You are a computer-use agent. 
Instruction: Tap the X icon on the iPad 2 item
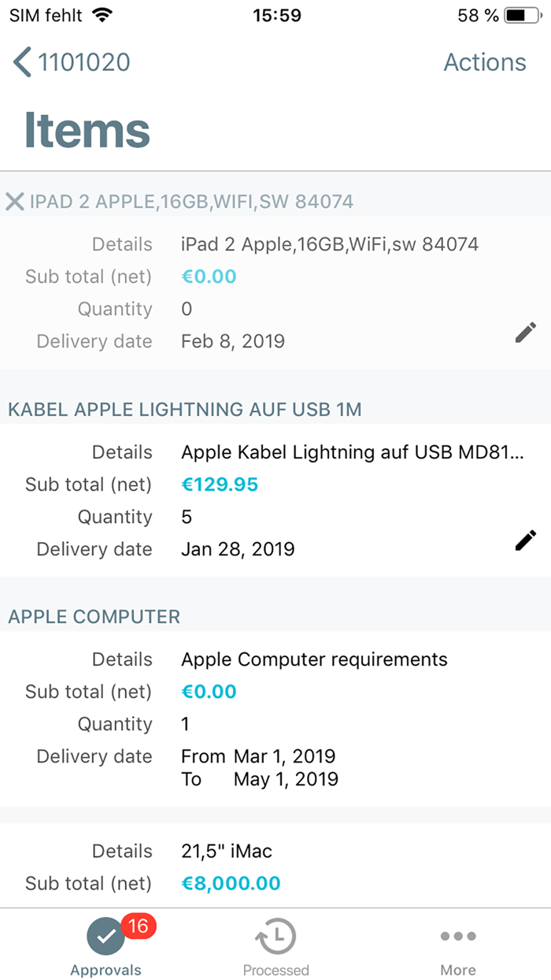tap(14, 202)
